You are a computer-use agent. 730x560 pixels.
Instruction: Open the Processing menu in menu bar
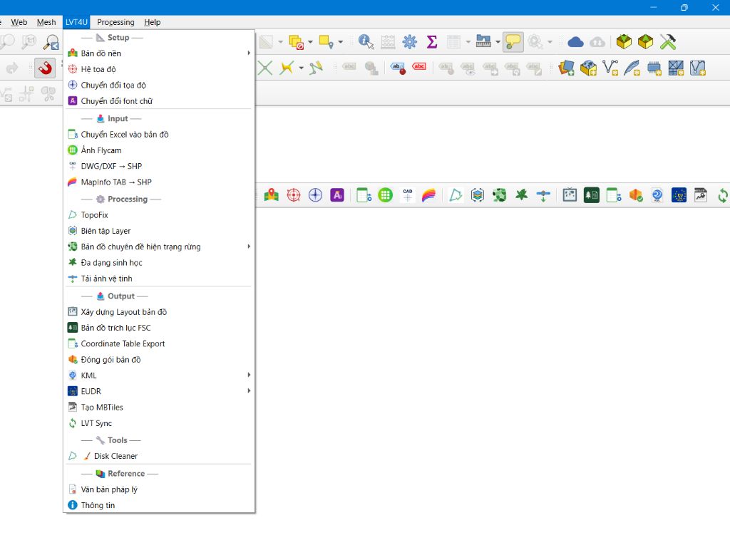[115, 22]
